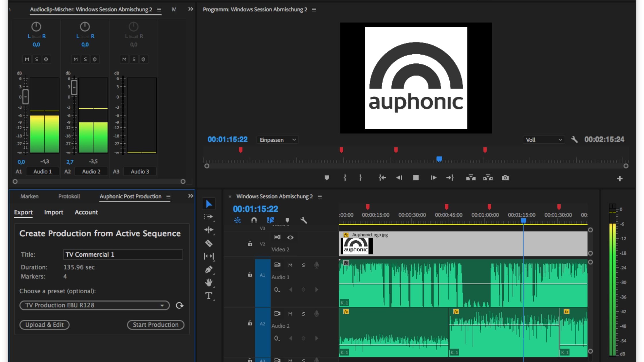Click the Upload & Edit button
The width and height of the screenshot is (644, 362).
pos(44,324)
